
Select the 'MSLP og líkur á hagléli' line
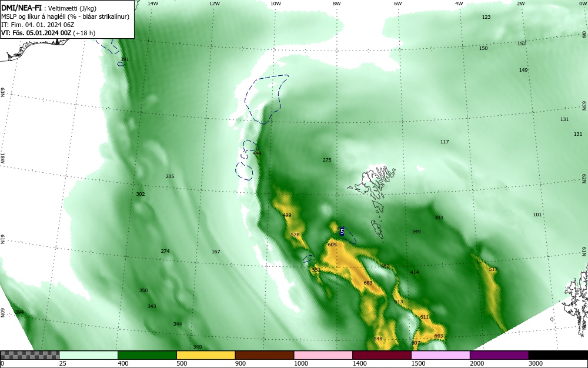pyautogui.click(x=65, y=16)
